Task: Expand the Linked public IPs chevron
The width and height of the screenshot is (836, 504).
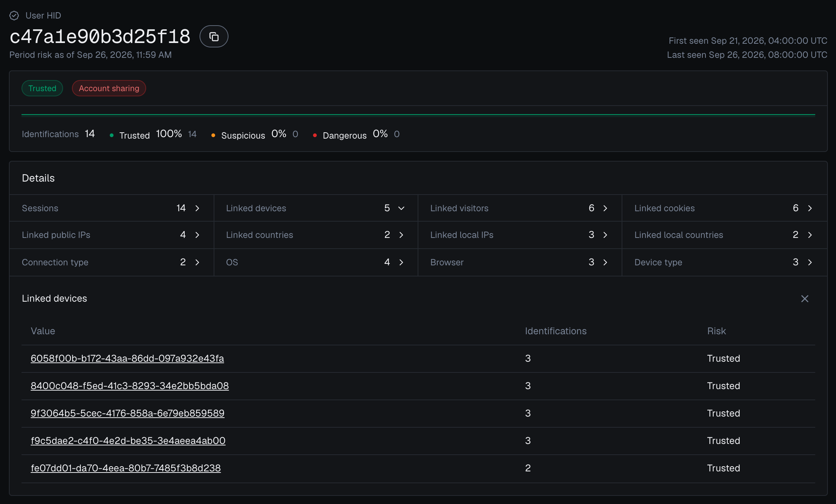Action: (197, 235)
